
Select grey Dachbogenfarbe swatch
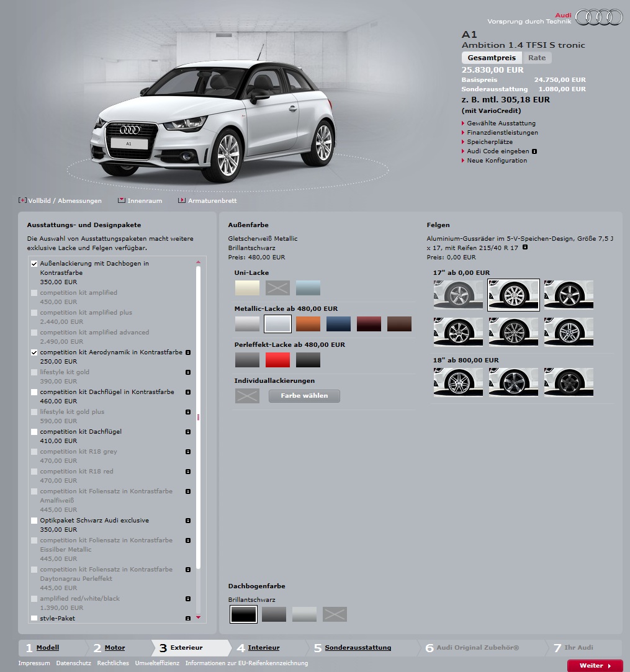[274, 614]
